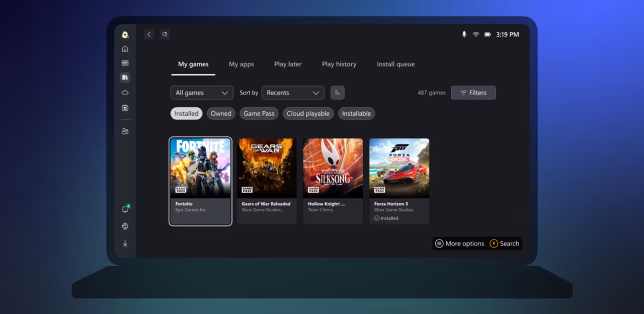Open the Filters button
The height and width of the screenshot is (314, 644).
[x=473, y=93]
